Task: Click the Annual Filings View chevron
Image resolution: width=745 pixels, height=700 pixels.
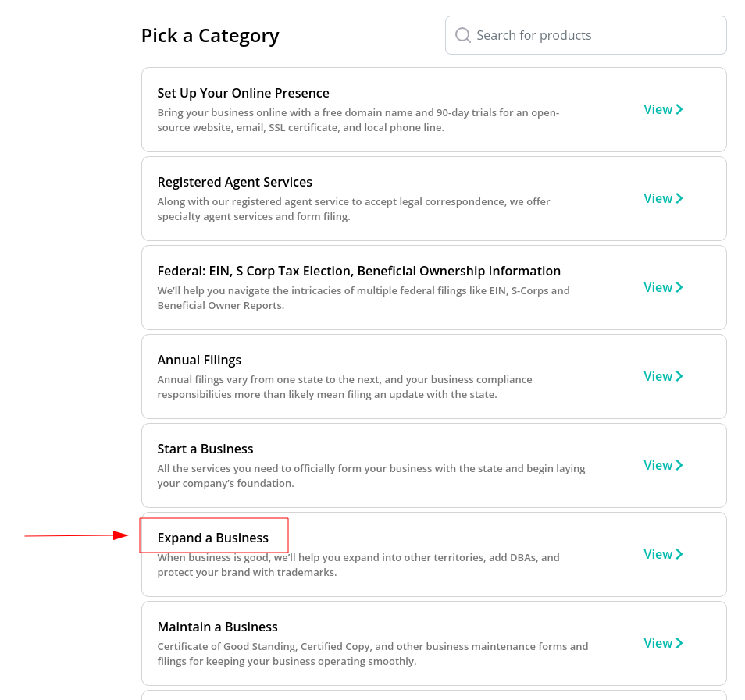Action: (679, 376)
